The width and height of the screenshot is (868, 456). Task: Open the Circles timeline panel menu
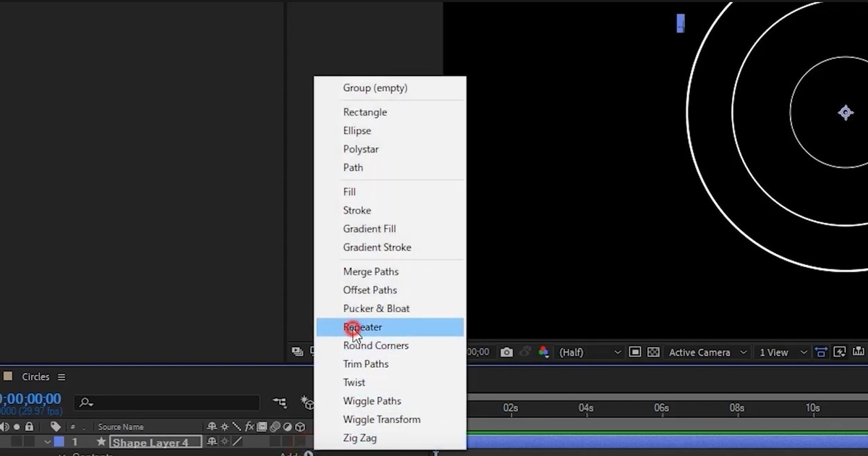coord(61,377)
